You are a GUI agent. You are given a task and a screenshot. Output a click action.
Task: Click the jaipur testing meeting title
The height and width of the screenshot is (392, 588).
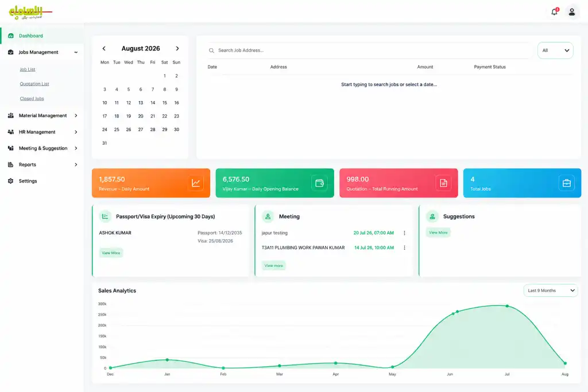pyautogui.click(x=274, y=232)
